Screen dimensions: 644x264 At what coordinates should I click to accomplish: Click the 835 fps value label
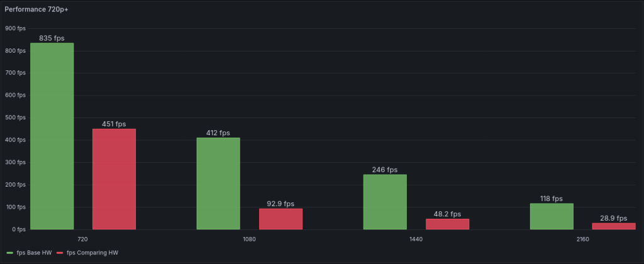[52, 38]
